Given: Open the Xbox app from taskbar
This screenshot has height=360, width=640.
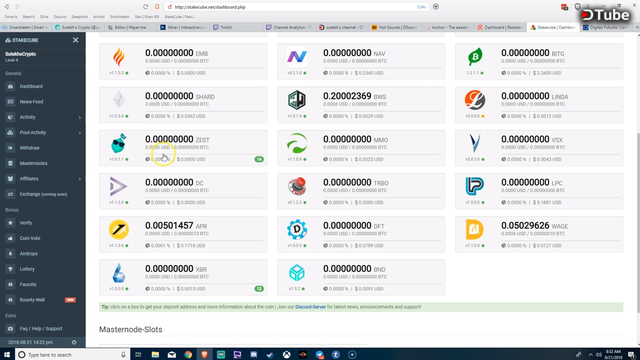Looking at the screenshot, I should point(287,355).
